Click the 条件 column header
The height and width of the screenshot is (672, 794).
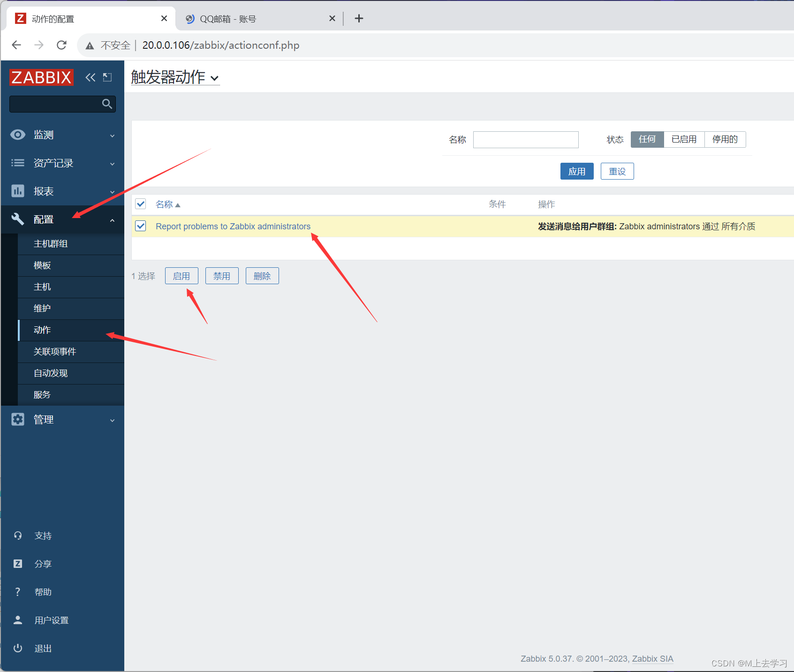click(497, 204)
